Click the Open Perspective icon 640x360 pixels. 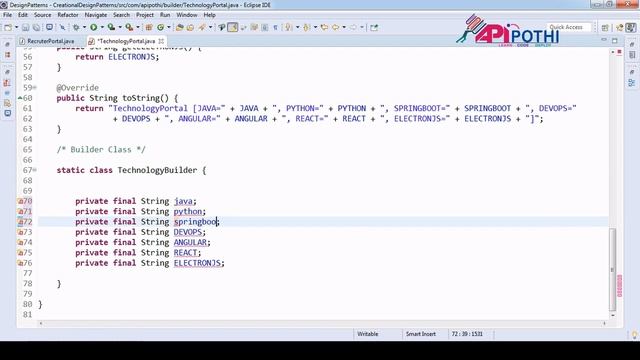coord(605,27)
